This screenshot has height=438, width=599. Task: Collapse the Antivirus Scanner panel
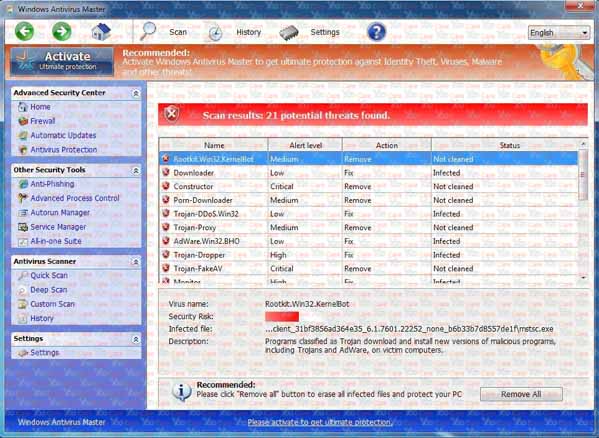[135, 262]
